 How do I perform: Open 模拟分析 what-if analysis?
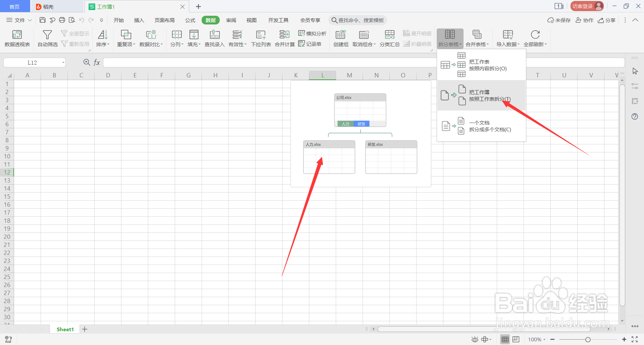point(312,33)
